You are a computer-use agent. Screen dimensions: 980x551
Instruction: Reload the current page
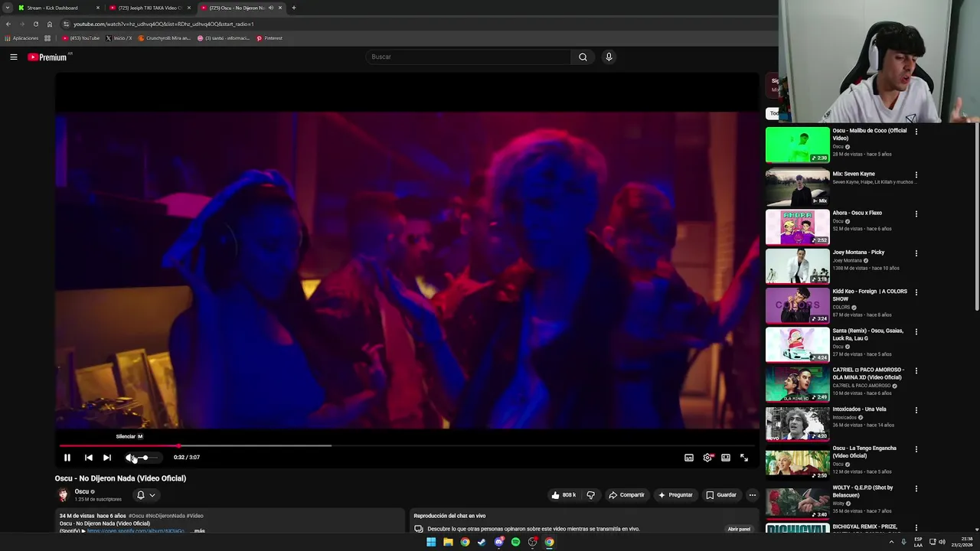pos(35,24)
